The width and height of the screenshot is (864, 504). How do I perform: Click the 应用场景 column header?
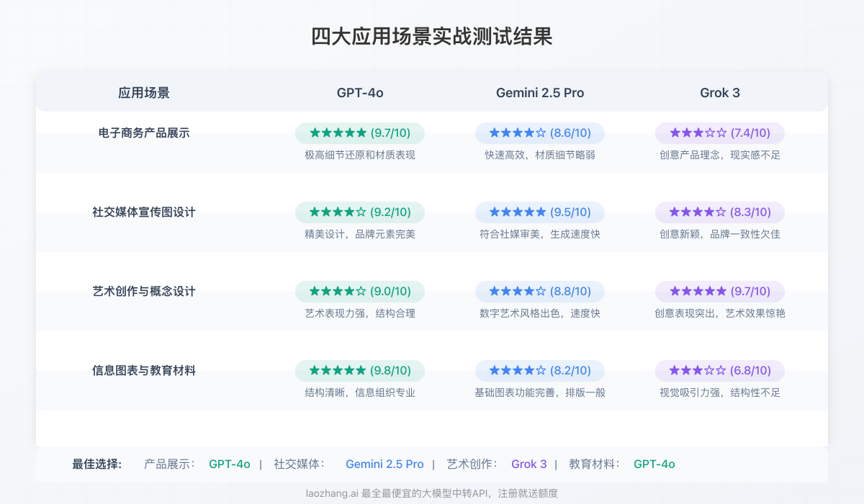(x=144, y=93)
